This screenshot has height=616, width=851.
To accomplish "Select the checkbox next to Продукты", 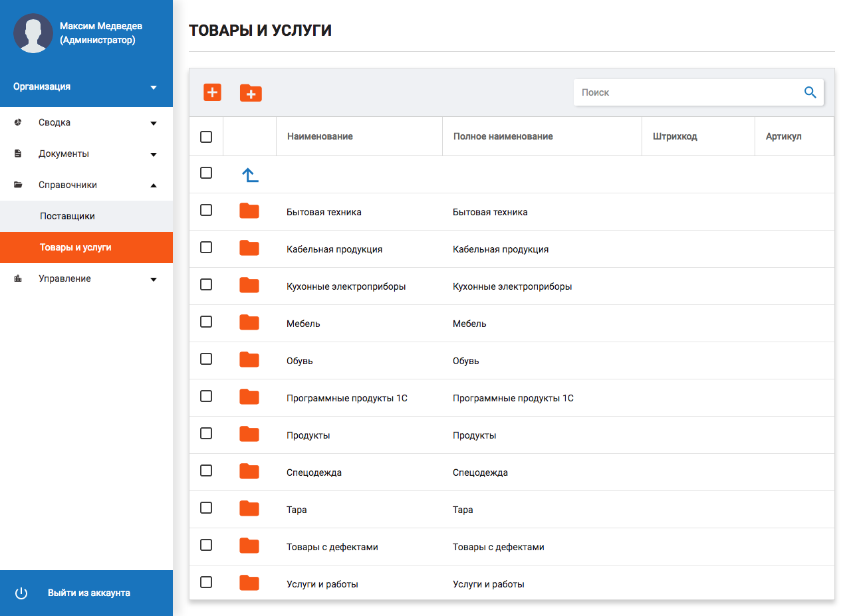I will tap(206, 433).
